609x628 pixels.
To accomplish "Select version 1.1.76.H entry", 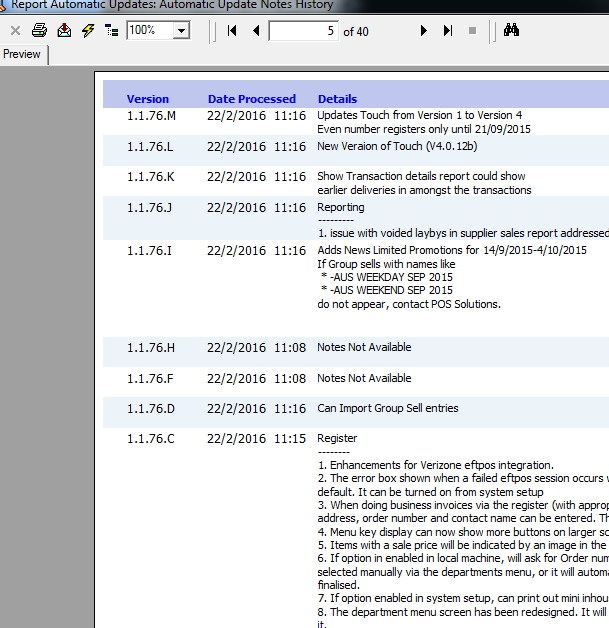I will coord(151,347).
